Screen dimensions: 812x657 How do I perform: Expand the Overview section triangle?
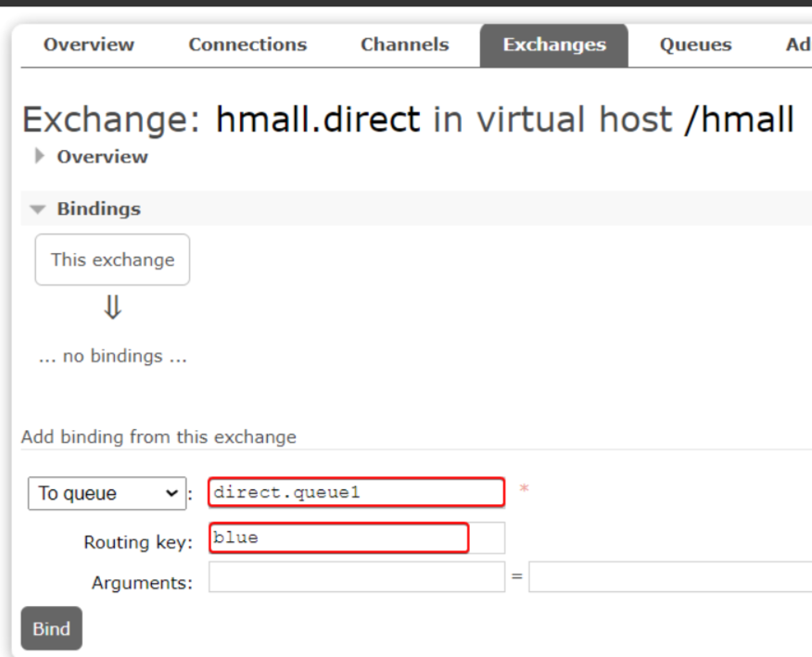point(39,157)
